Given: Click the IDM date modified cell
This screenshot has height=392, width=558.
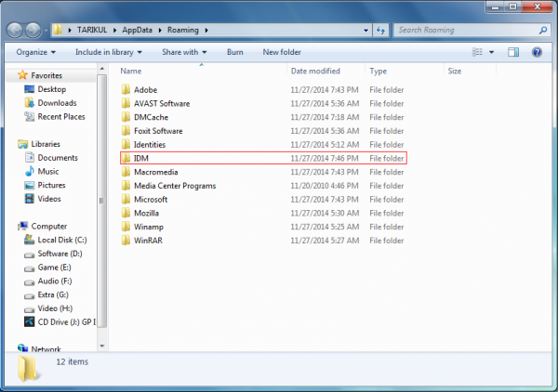Looking at the screenshot, I should click(x=325, y=159).
